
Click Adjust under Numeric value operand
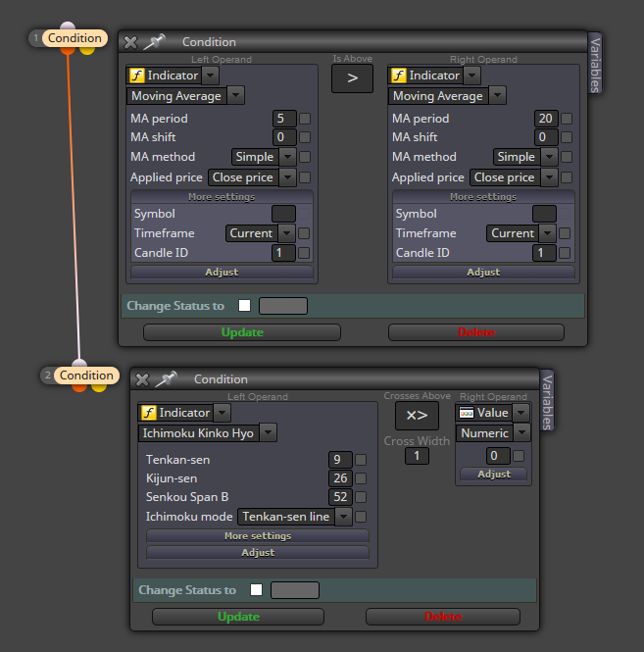494,474
